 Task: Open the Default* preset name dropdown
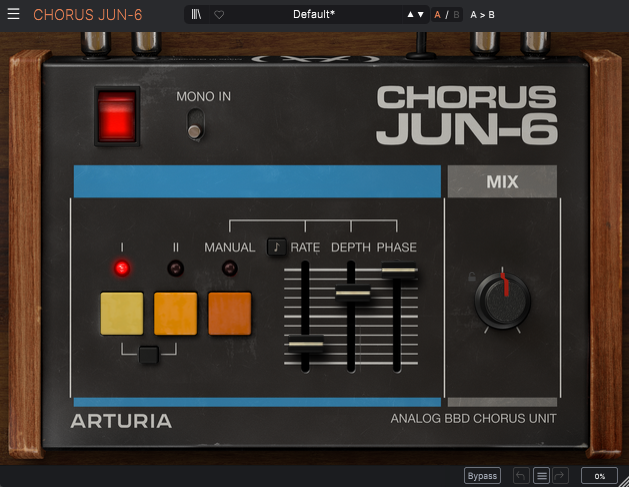coord(313,15)
